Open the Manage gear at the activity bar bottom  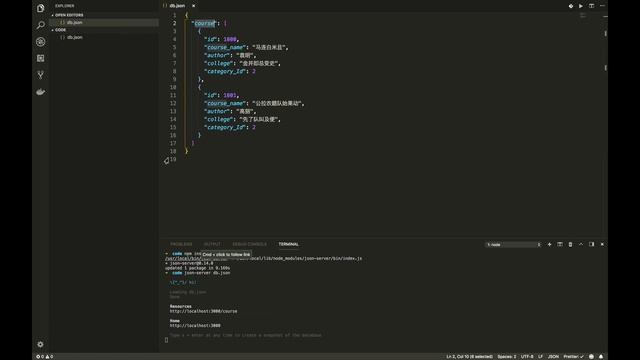tap(40, 344)
